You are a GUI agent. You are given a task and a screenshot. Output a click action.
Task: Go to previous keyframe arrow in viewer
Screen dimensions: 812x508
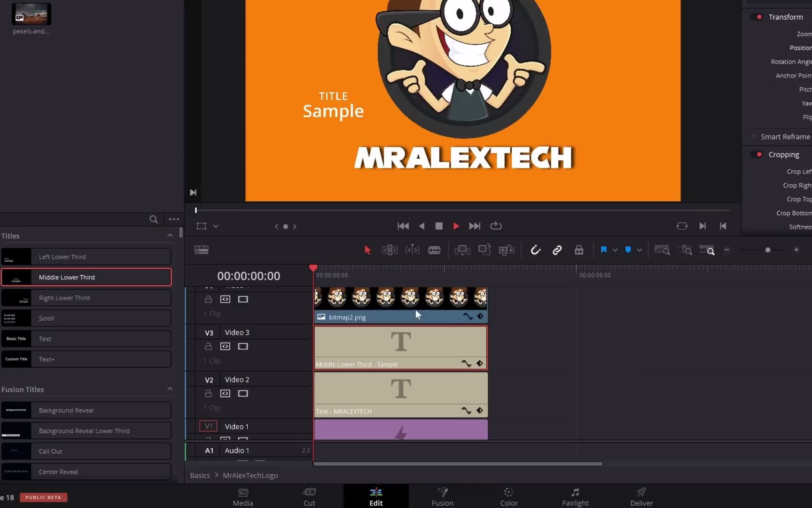(x=276, y=227)
